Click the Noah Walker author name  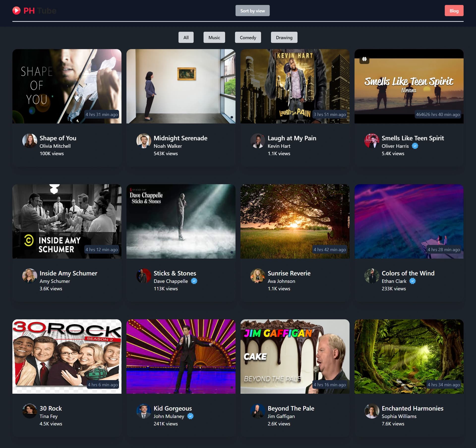[x=168, y=146]
